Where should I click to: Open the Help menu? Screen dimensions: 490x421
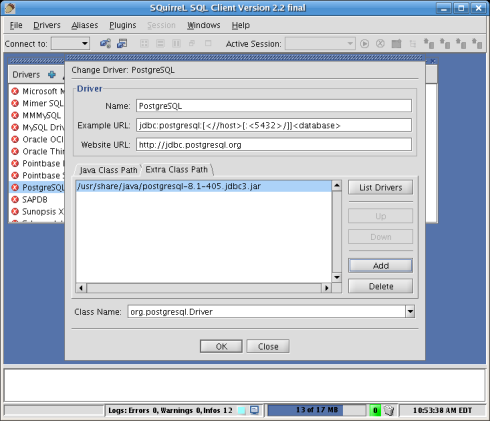(x=241, y=25)
